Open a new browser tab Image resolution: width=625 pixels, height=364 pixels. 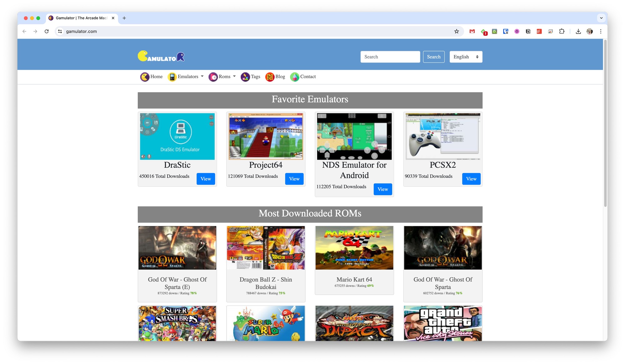[x=124, y=18]
